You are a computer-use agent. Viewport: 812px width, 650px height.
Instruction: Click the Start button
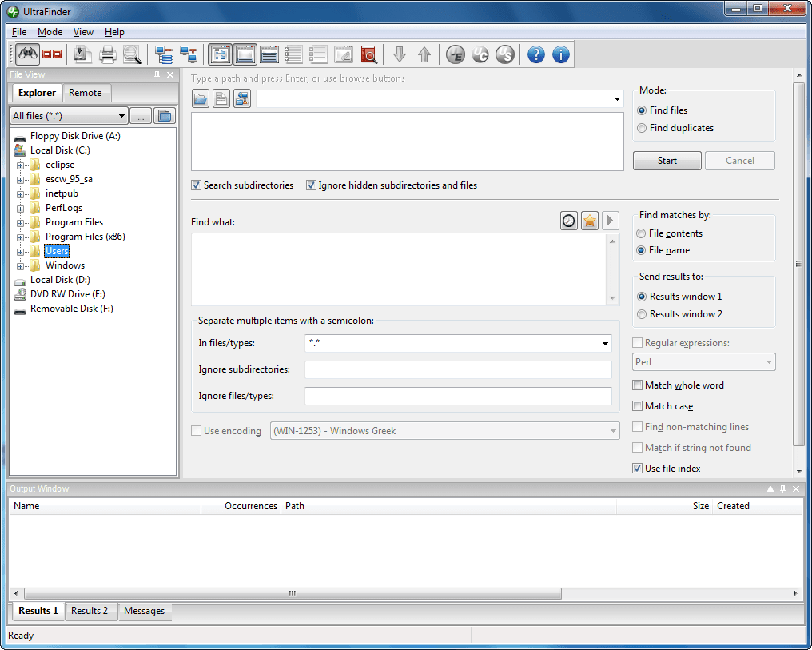(x=667, y=161)
